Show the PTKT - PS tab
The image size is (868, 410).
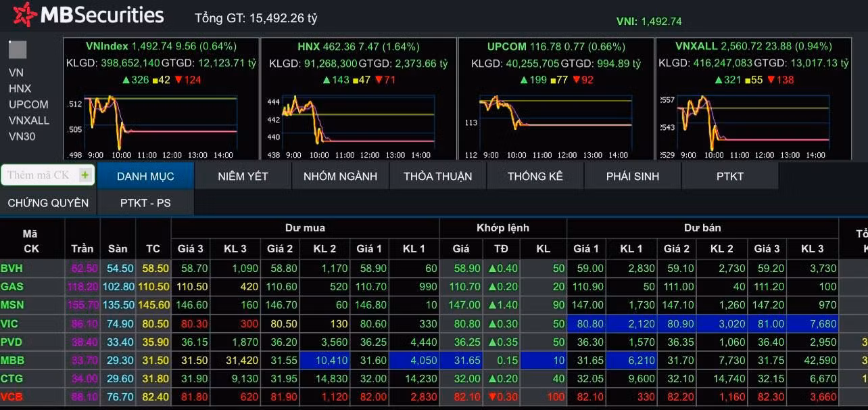145,202
